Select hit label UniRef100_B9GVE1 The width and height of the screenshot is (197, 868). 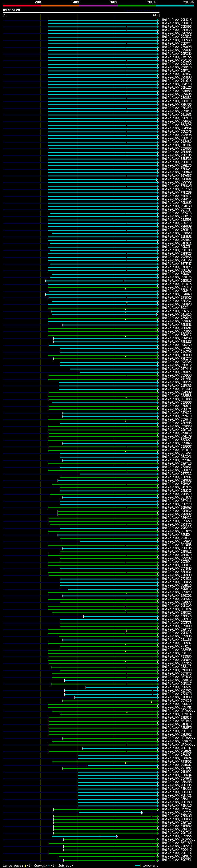tap(176, 860)
